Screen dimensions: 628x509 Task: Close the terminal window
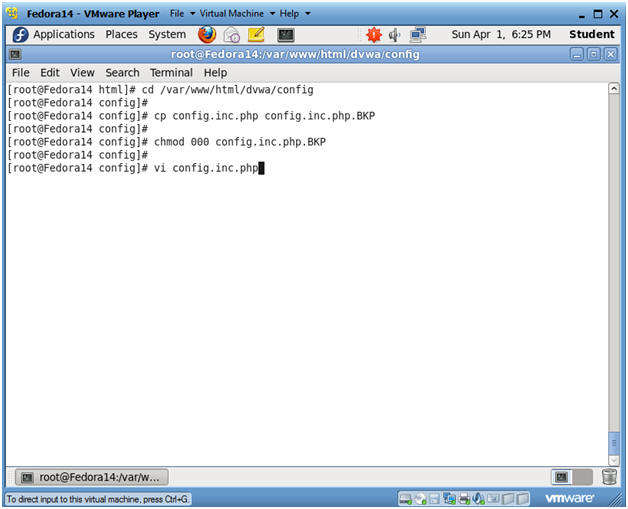click(x=610, y=54)
